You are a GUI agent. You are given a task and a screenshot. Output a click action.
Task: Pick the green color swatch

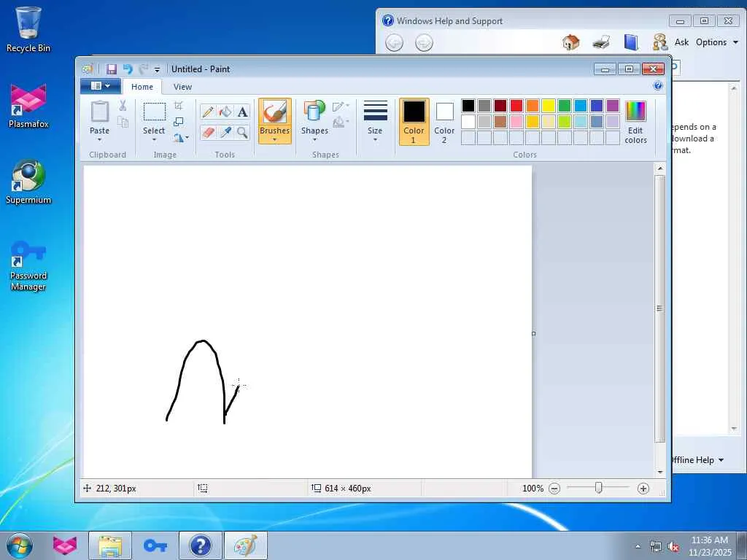pos(565,105)
